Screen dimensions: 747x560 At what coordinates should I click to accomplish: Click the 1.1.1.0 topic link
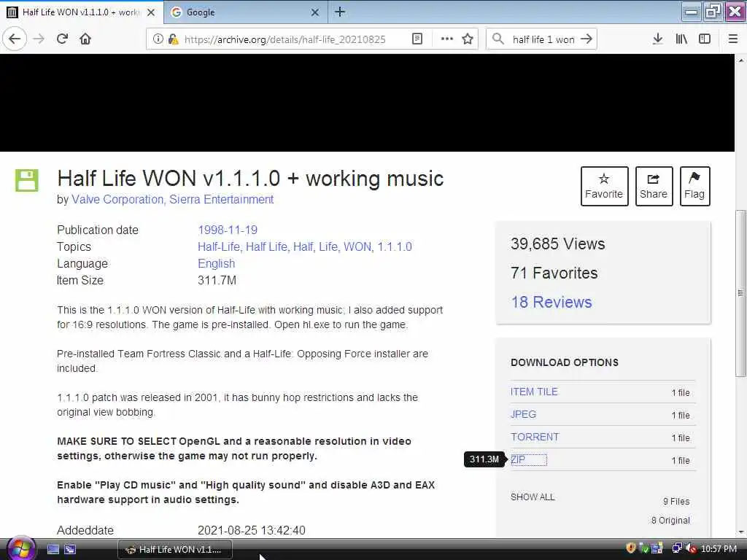tap(395, 246)
